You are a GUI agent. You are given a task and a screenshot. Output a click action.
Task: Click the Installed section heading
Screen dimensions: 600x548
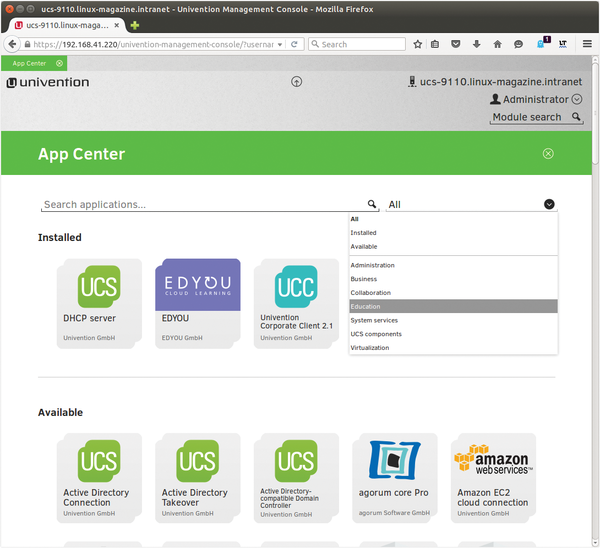[60, 237]
